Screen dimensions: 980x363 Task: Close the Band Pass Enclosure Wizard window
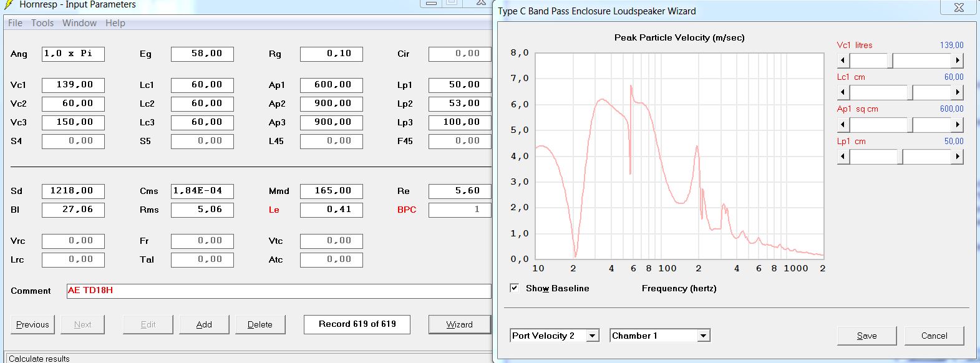point(959,7)
